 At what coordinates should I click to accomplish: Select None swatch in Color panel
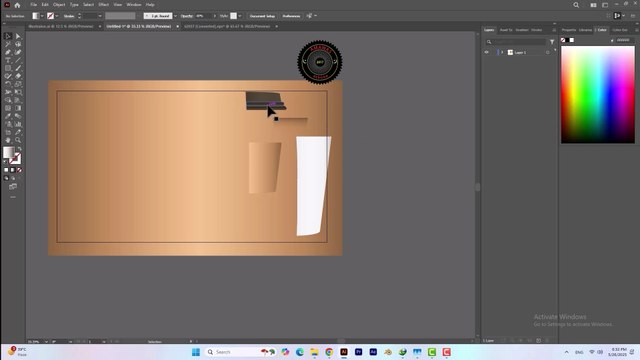[563, 40]
